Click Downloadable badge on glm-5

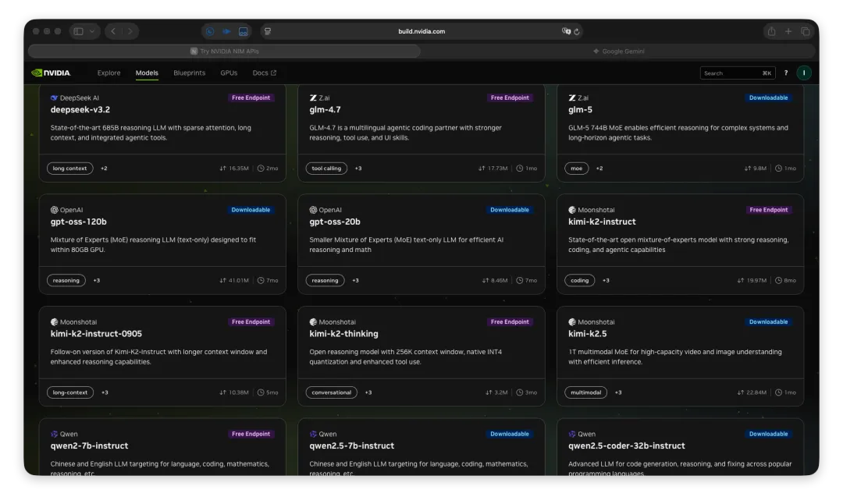click(768, 98)
